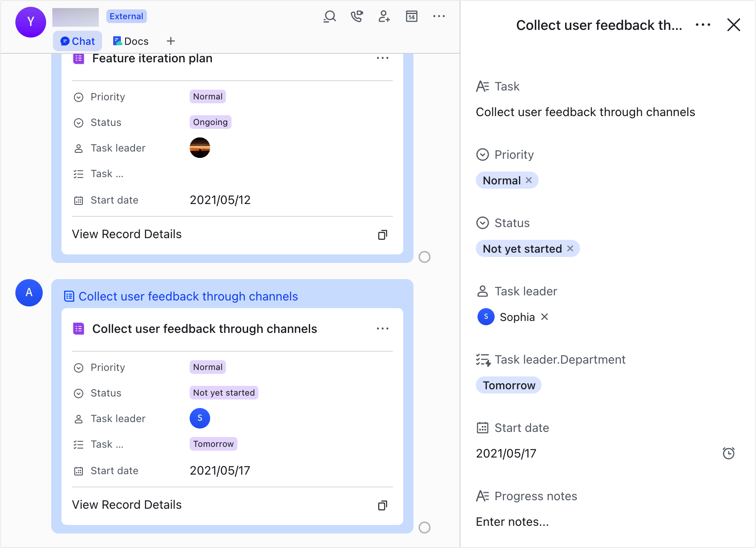Click Task field icon in panel
This screenshot has height=548, width=756.
point(483,86)
